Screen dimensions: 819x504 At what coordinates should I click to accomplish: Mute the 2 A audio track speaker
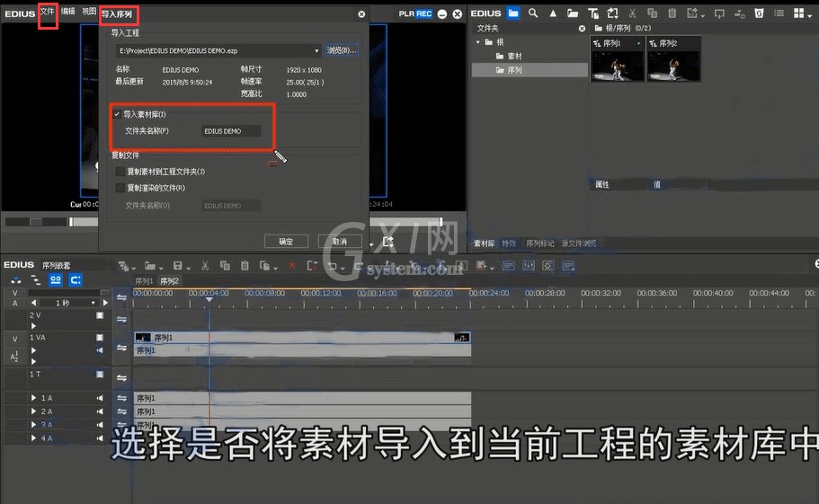click(x=100, y=411)
